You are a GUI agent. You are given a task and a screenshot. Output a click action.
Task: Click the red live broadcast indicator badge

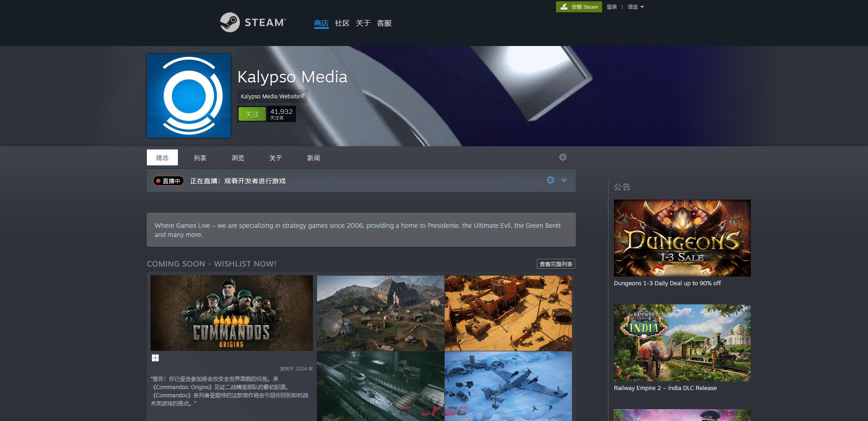click(168, 181)
